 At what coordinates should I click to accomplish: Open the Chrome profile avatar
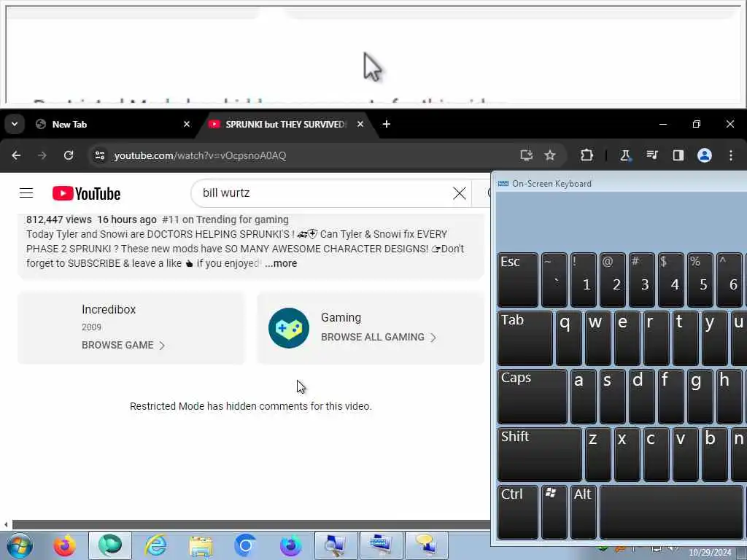pos(704,155)
